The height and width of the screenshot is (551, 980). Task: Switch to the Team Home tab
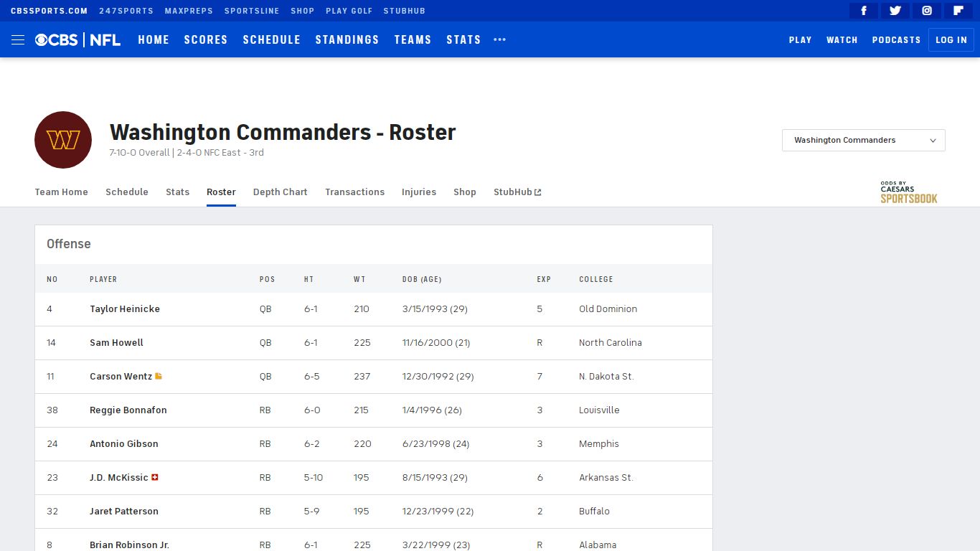tap(62, 192)
